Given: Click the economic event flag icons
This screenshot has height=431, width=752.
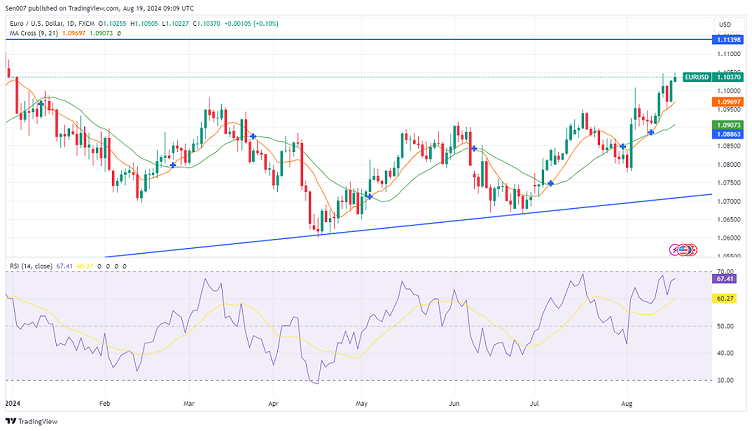Looking at the screenshot, I should tap(682, 249).
